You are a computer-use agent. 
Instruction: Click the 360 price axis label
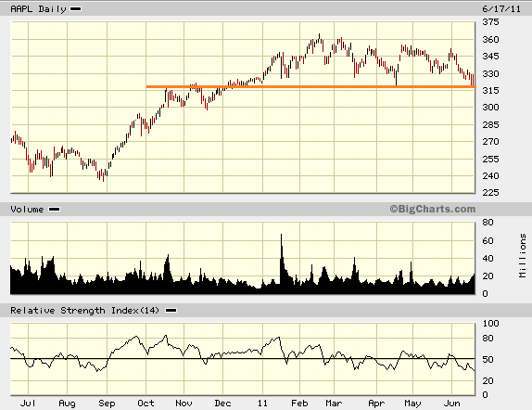(x=490, y=39)
